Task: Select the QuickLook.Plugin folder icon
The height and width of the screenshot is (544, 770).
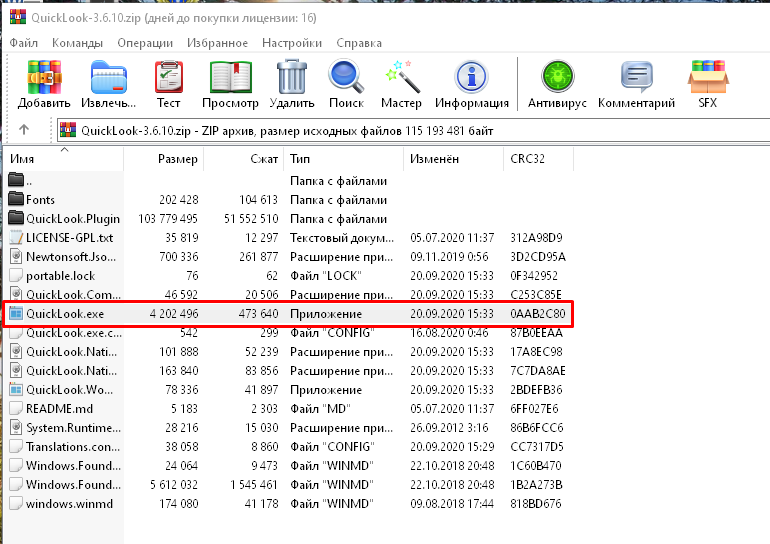Action: point(16,218)
